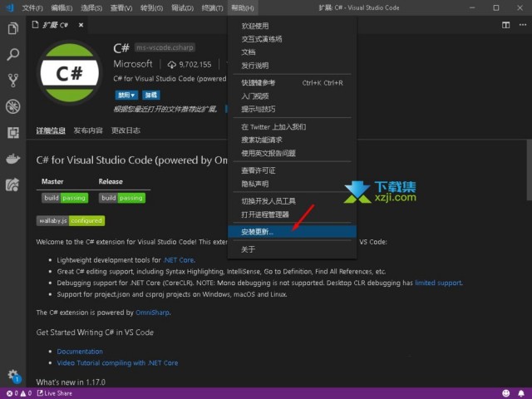Image resolution: width=532 pixels, height=399 pixels.
Task: Open the More Actions ellipsis menu
Action: coord(523,25)
